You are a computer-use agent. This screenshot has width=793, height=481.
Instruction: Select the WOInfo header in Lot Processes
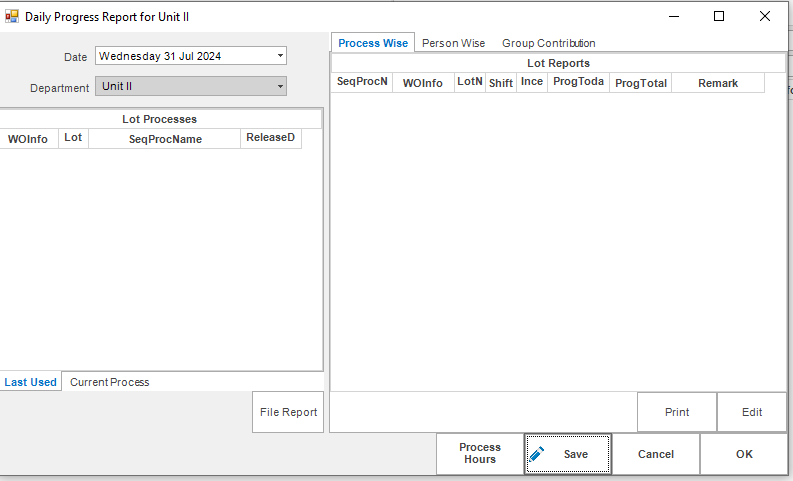coord(28,139)
